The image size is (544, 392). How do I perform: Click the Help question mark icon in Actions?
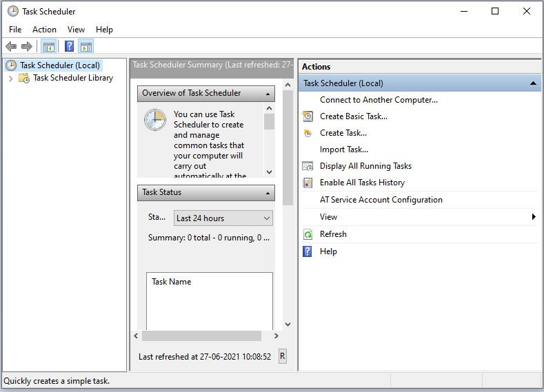[x=308, y=251]
